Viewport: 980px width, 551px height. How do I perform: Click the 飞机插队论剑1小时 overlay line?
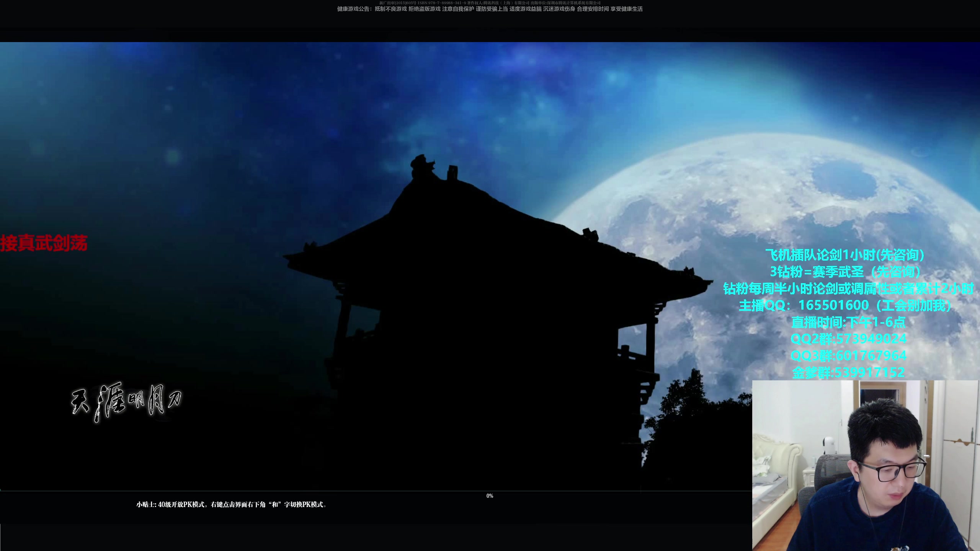844,255
